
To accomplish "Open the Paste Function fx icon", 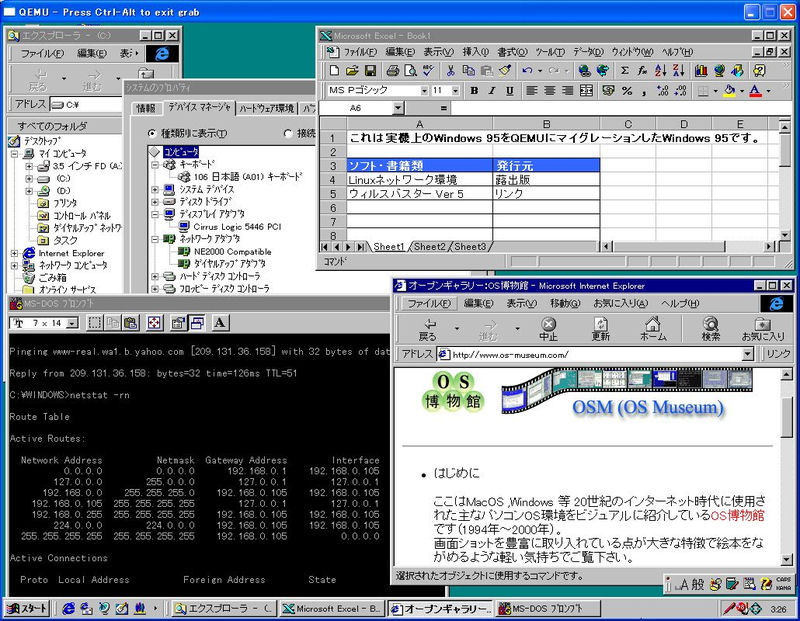I will [x=642, y=71].
